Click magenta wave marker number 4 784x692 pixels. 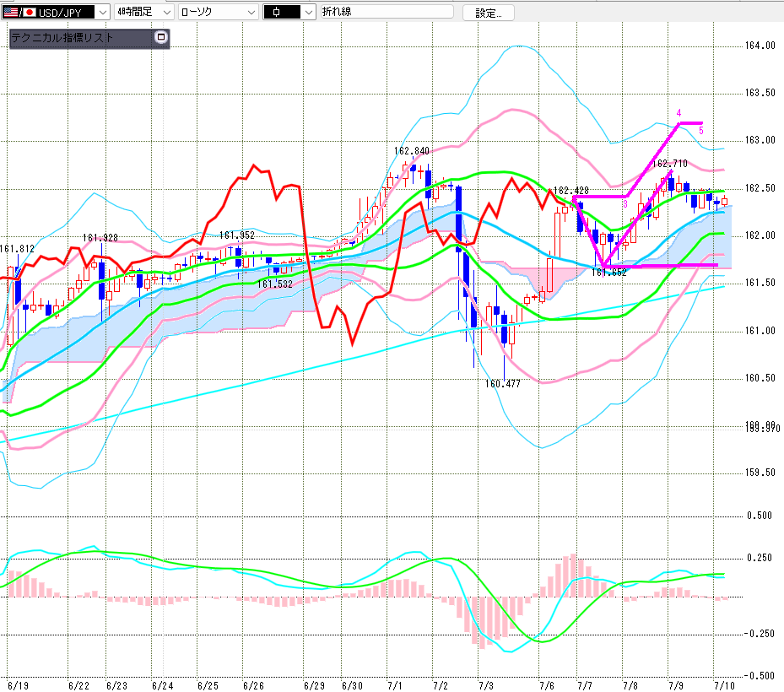point(679,112)
